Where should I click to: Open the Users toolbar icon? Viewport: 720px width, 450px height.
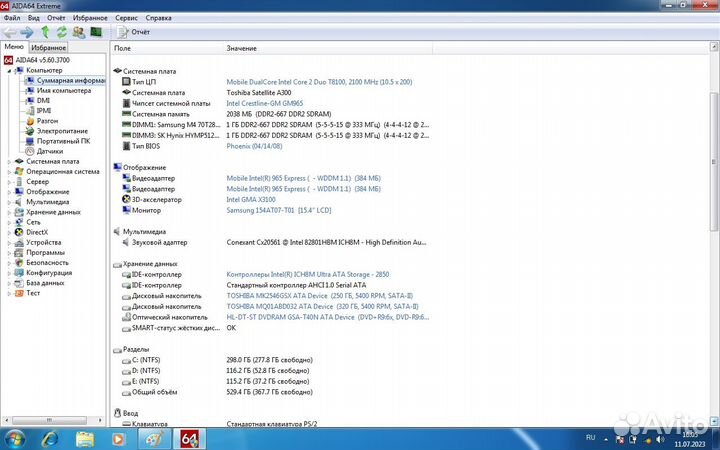pos(79,32)
